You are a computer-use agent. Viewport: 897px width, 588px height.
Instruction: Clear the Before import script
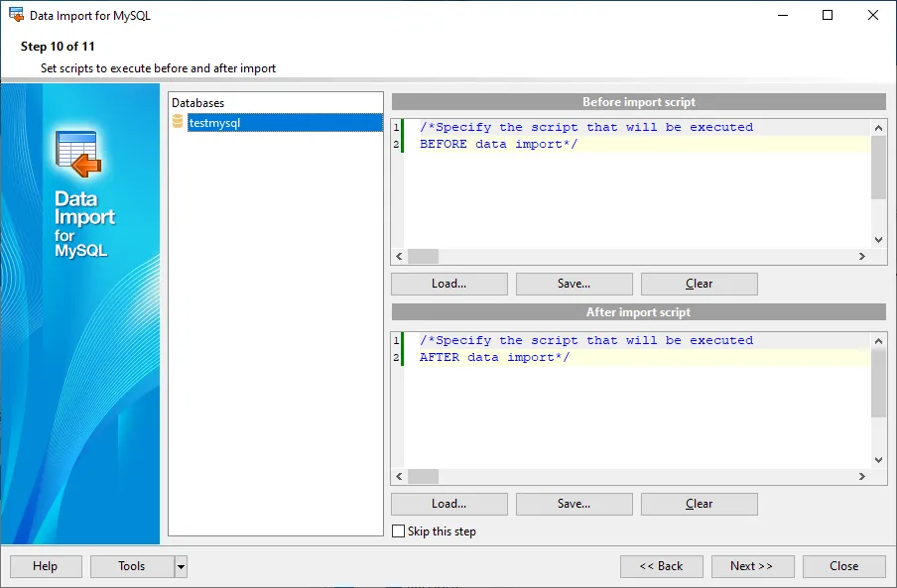coord(700,284)
